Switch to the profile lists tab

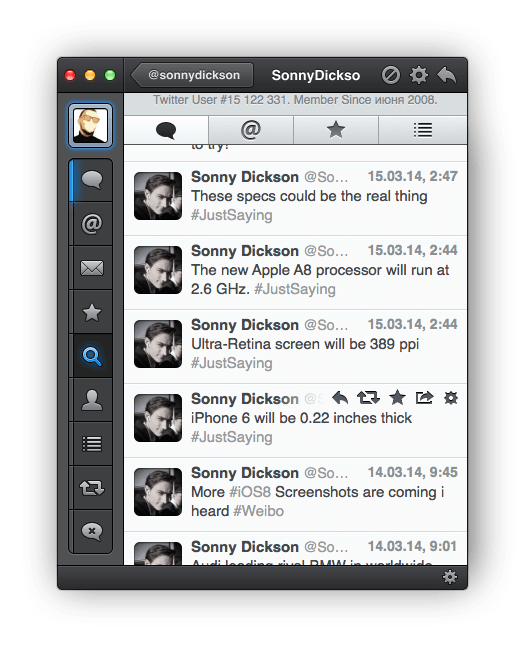tap(423, 130)
